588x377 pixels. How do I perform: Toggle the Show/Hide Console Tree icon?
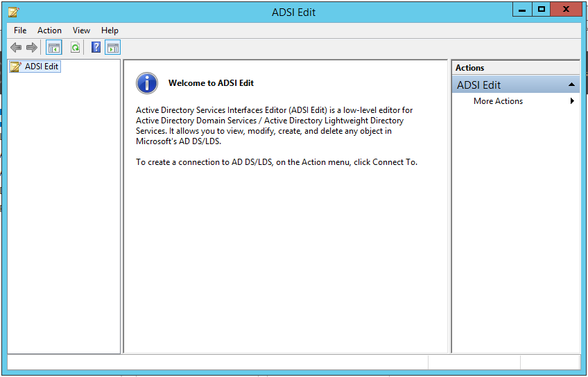click(x=53, y=48)
